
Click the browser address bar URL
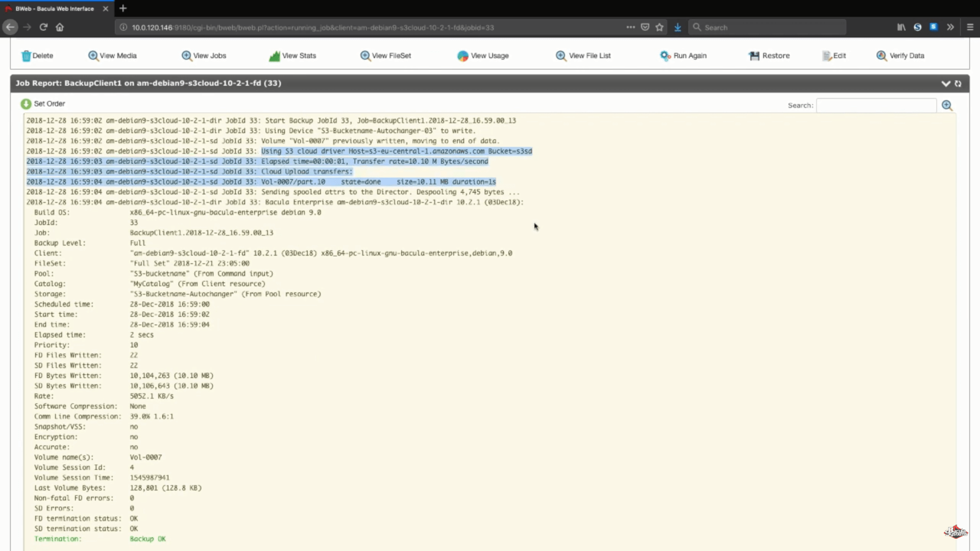click(x=313, y=28)
